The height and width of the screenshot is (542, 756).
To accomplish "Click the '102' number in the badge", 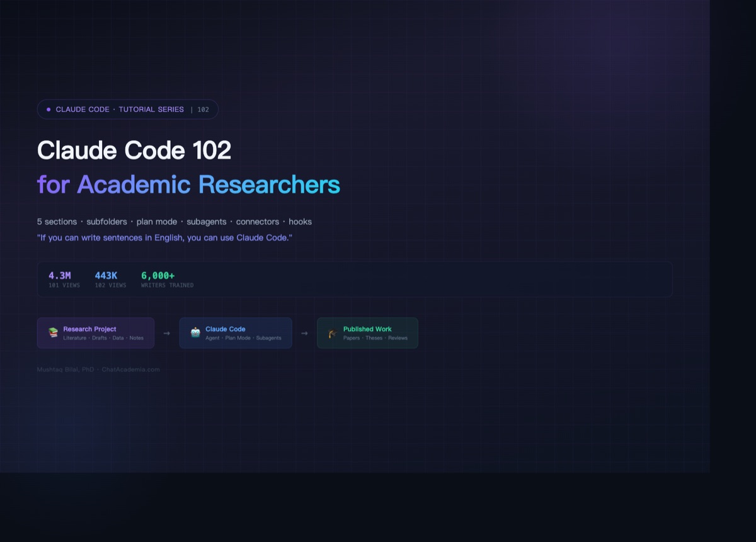I will 203,110.
